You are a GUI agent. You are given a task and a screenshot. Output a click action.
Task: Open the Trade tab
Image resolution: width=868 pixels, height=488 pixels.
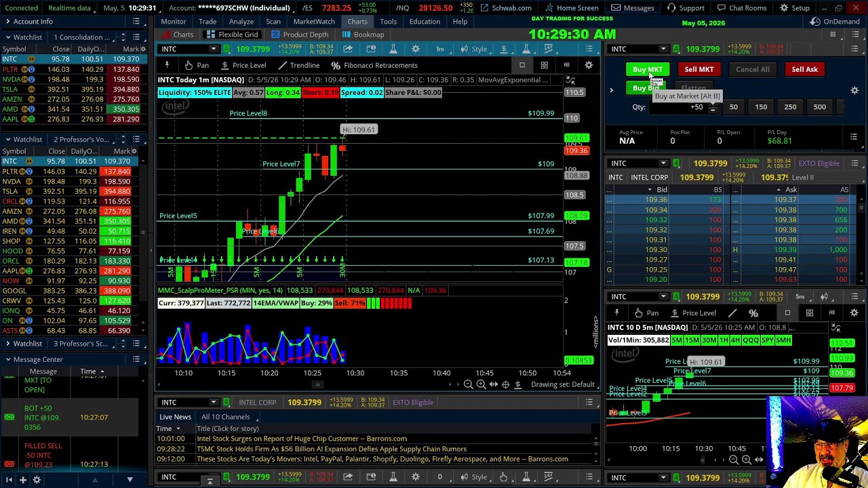(x=208, y=21)
